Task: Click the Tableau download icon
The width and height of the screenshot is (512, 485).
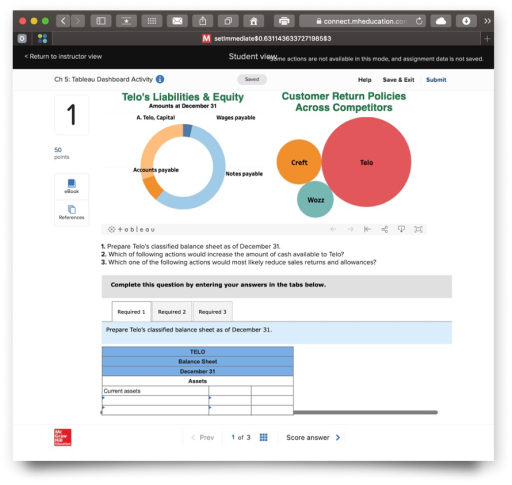Action: pos(401,229)
